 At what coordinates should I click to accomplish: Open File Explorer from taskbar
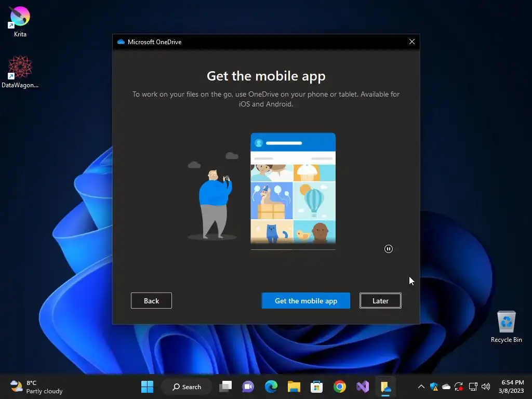(294, 387)
